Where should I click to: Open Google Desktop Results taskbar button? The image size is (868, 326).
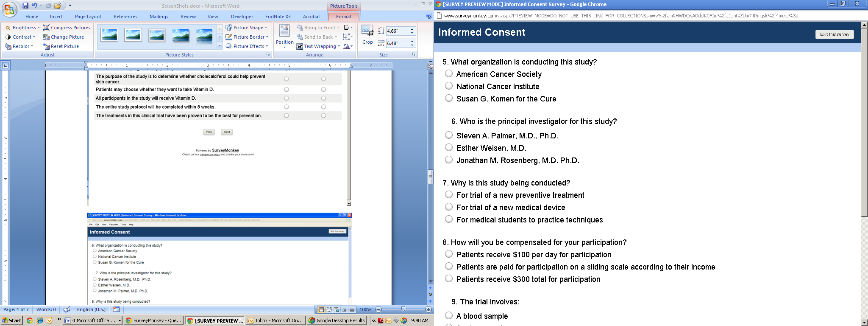[x=337, y=320]
